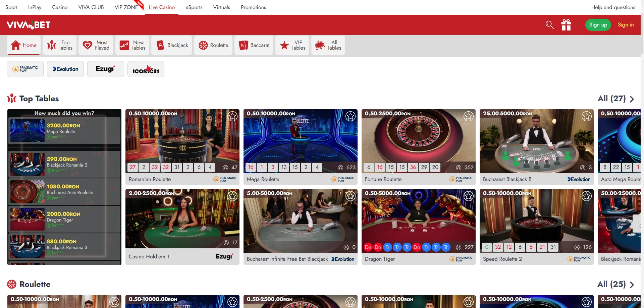Open the eSports menu item

coord(194,7)
